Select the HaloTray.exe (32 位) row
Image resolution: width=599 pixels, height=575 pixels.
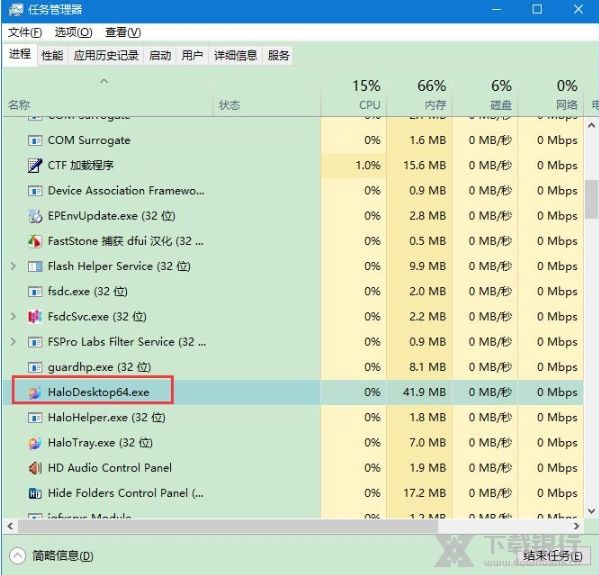pos(293,443)
